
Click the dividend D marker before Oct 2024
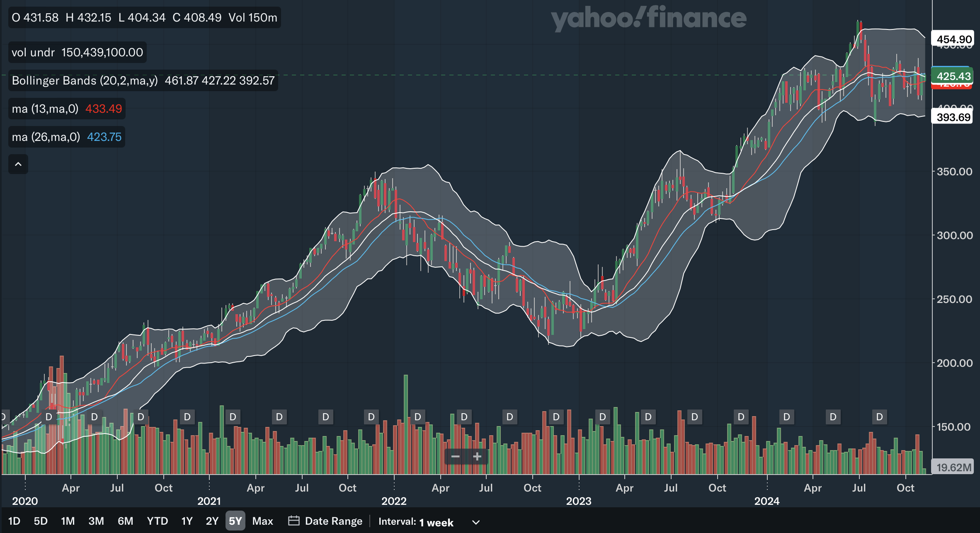pyautogui.click(x=879, y=417)
